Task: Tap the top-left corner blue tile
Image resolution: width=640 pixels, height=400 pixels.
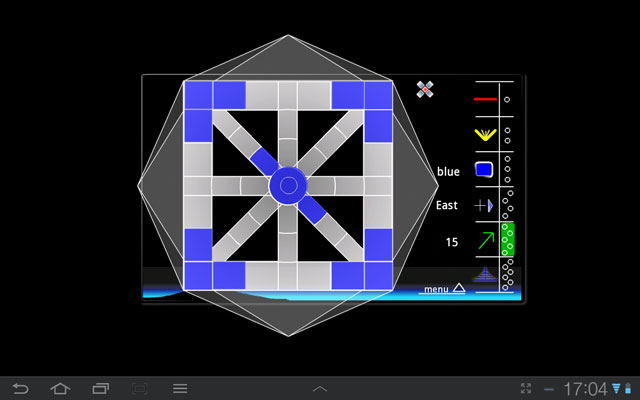Action: (x=198, y=95)
